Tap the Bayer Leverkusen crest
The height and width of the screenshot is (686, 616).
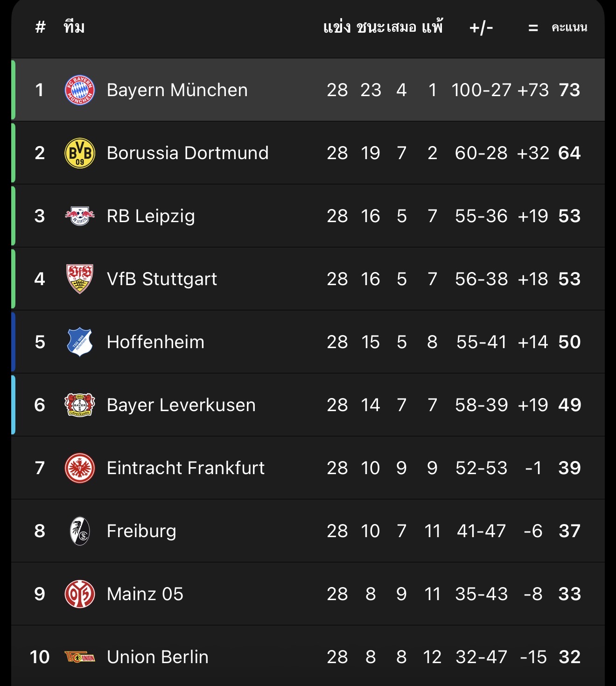[x=79, y=405]
